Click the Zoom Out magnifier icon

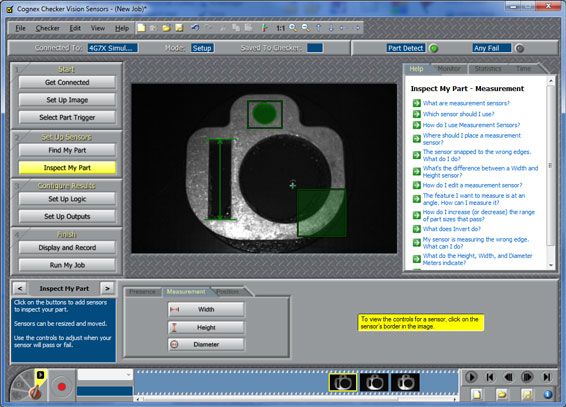point(305,28)
